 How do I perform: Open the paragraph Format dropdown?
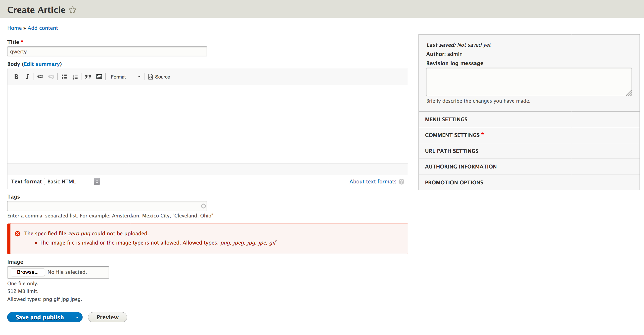click(125, 77)
